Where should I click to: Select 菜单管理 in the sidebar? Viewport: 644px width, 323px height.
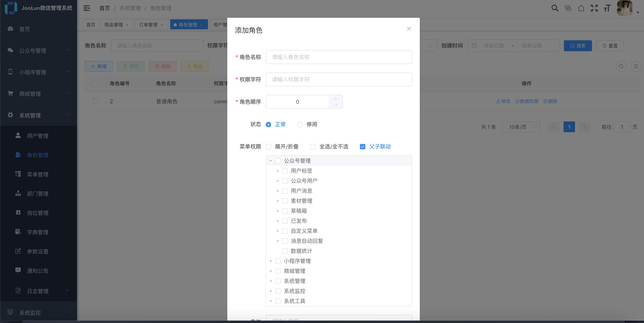38,174
